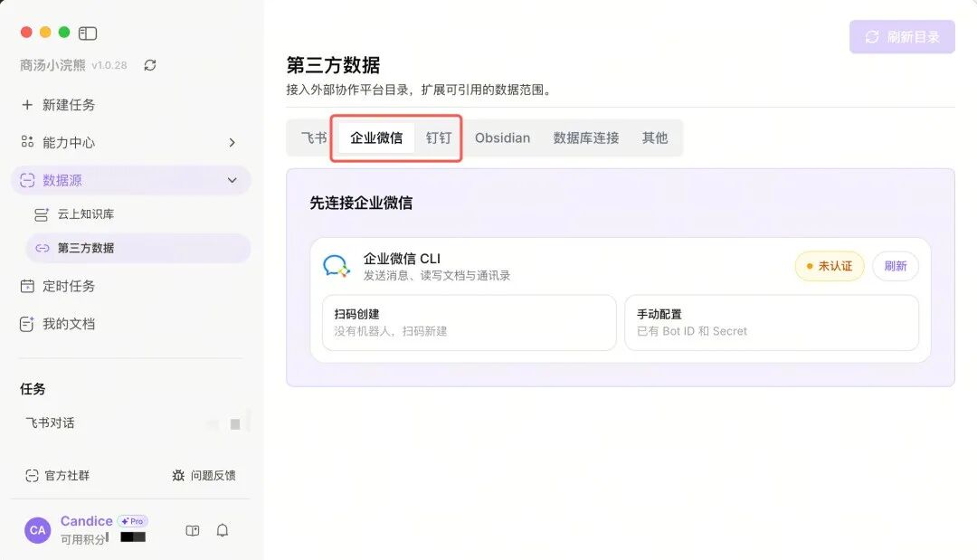Click the plus icon for 新建任务
The height and width of the screenshot is (560, 977).
[x=27, y=105]
